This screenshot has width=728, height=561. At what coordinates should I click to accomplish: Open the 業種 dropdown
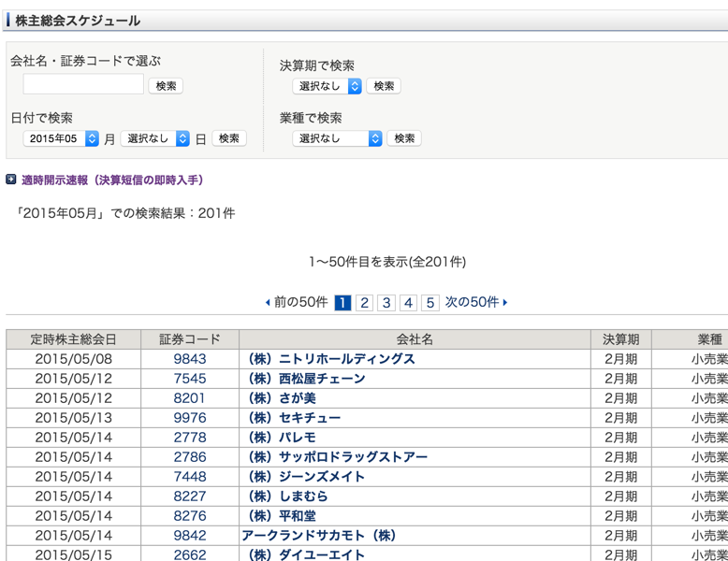click(338, 138)
